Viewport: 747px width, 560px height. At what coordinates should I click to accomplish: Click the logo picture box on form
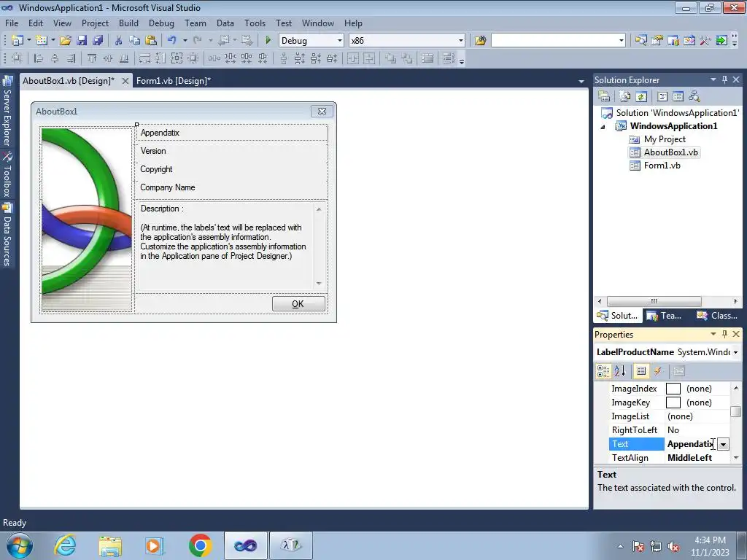(87, 219)
